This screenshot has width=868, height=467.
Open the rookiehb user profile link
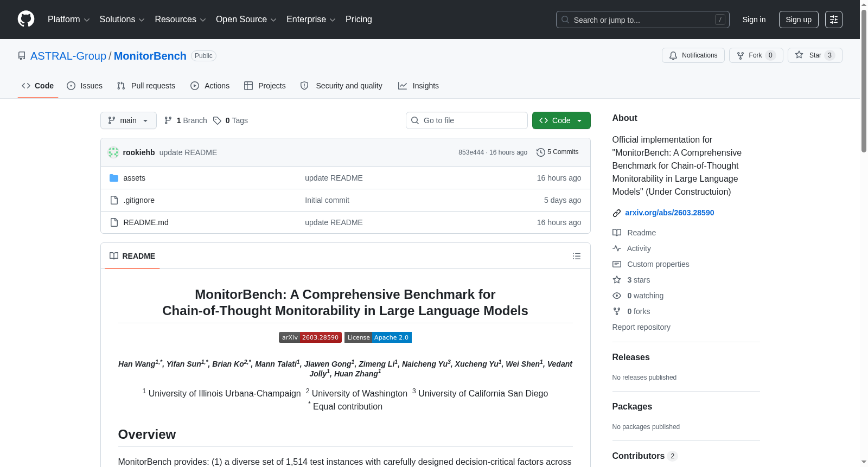[139, 152]
